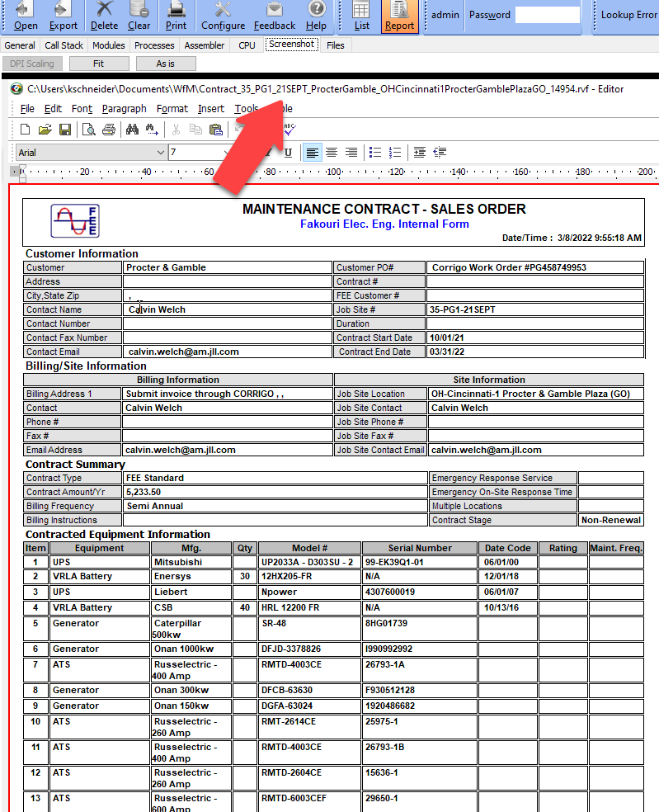Screen dimensions: 659x812
Task: Insert a bulleted list
Action: [x=375, y=152]
